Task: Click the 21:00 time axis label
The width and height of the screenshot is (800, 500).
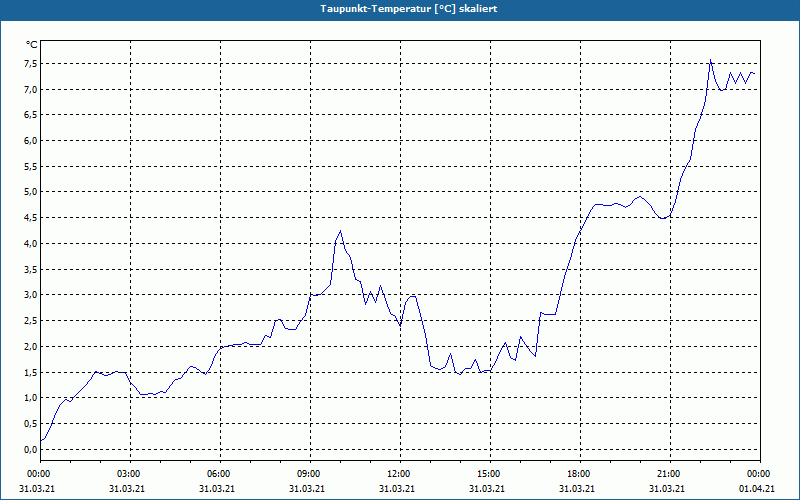Action: 670,474
